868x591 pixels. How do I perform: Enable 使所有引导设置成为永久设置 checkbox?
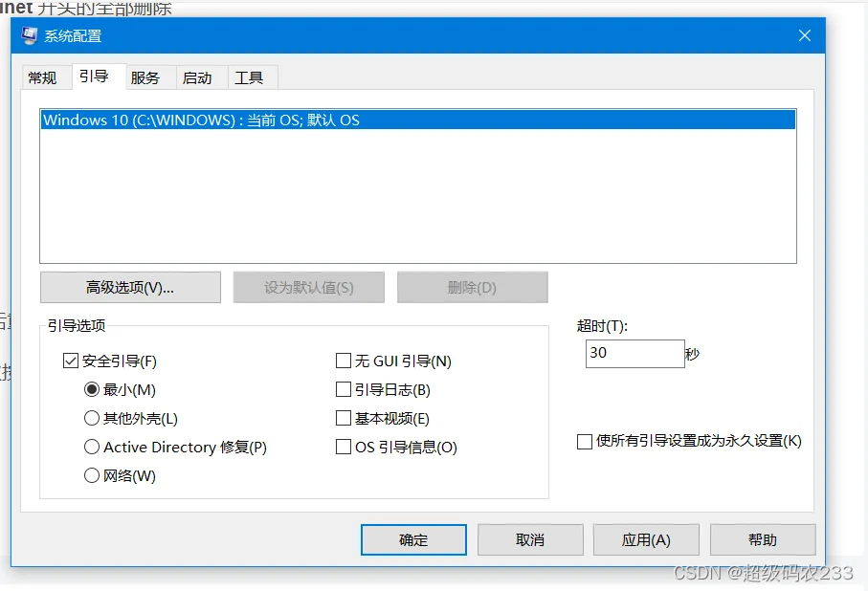[585, 442]
